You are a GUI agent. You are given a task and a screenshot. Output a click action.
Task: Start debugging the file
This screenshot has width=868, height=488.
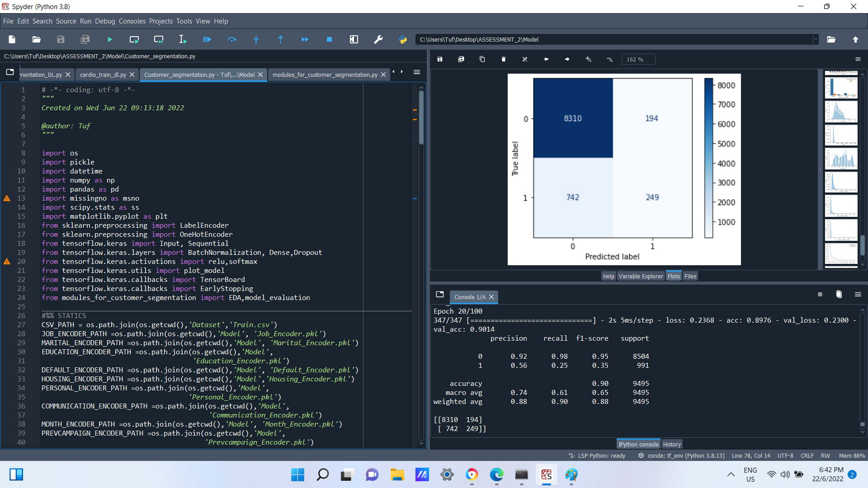(207, 40)
